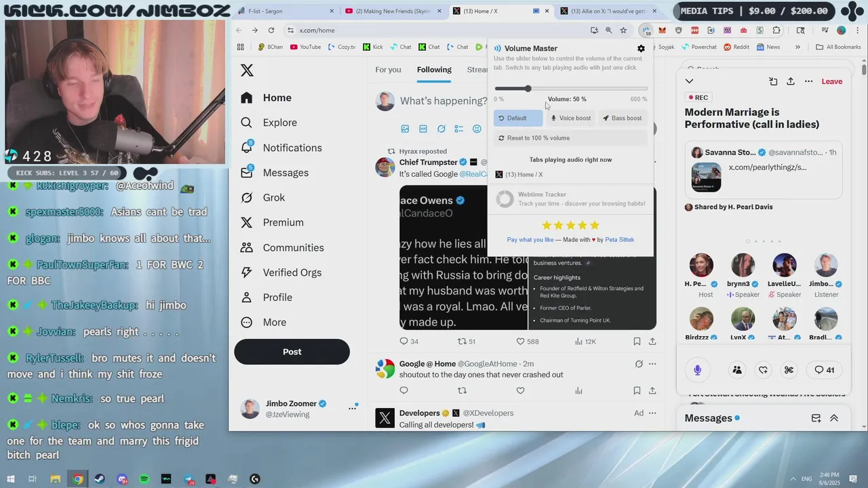
Task: Select the Default audio mode
Action: (518, 118)
